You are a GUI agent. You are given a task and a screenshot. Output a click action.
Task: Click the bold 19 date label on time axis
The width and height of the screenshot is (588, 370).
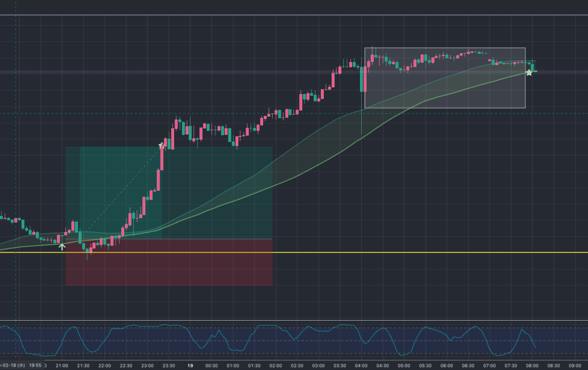(190, 365)
